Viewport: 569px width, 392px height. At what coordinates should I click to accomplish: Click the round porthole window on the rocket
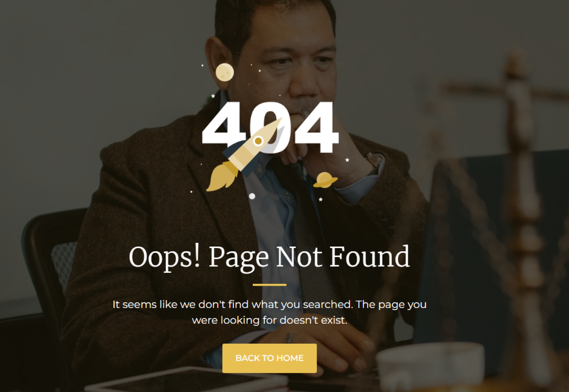pos(258,141)
